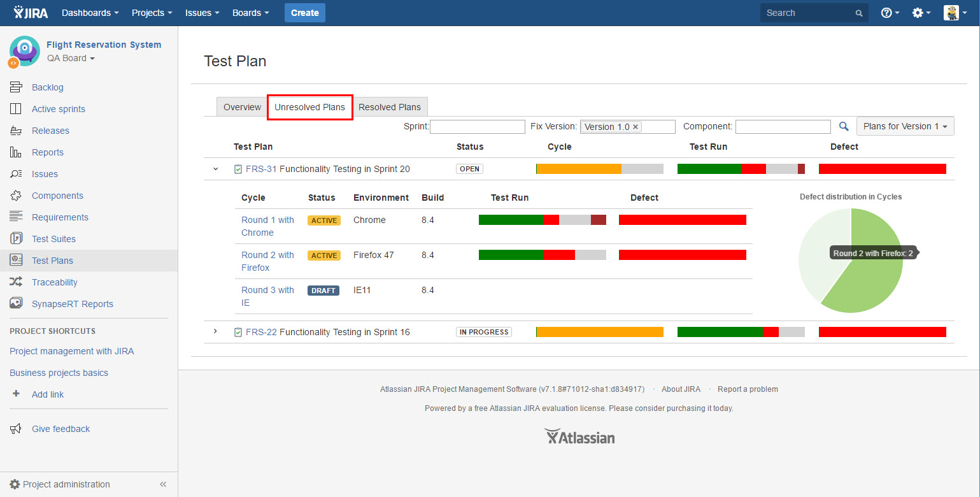Open the user avatar menu

[955, 13]
